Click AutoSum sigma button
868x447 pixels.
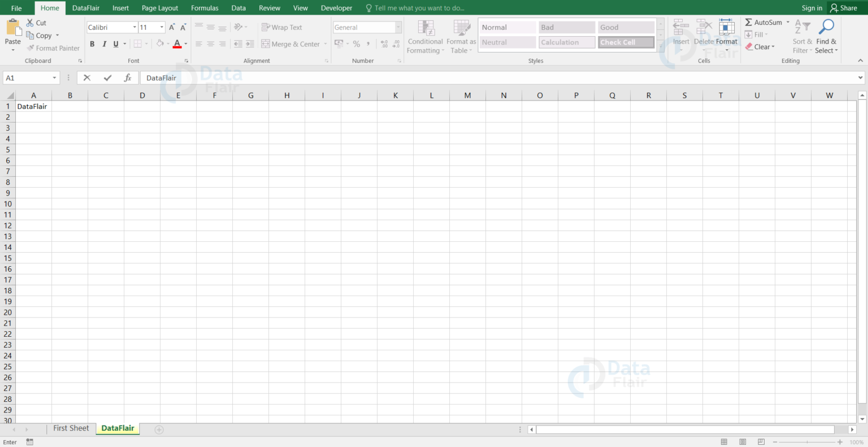pyautogui.click(x=763, y=23)
